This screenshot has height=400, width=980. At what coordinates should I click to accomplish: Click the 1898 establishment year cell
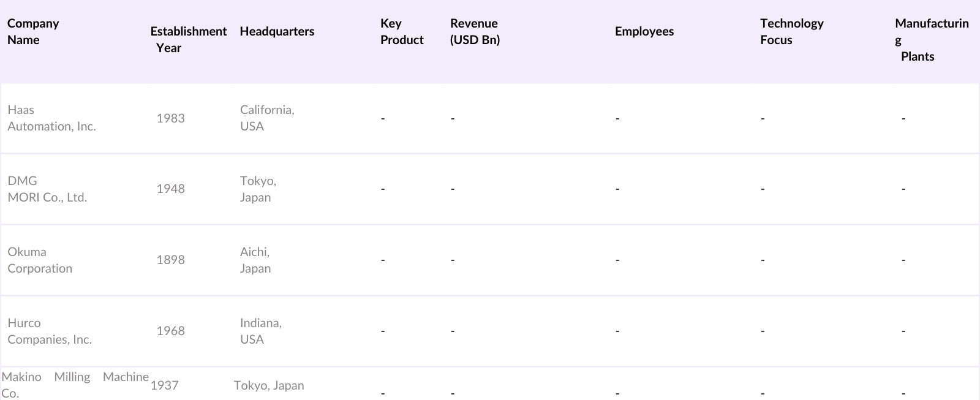click(170, 260)
